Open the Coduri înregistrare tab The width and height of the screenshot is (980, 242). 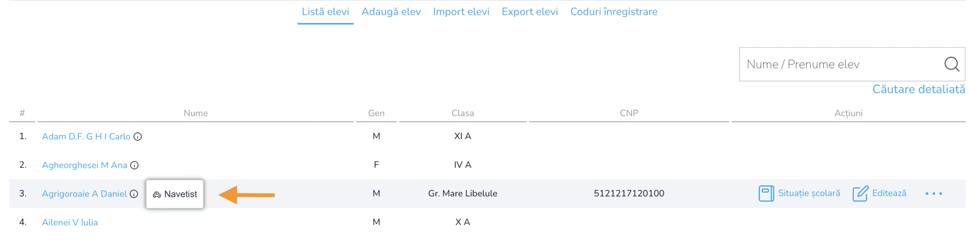pyautogui.click(x=613, y=12)
